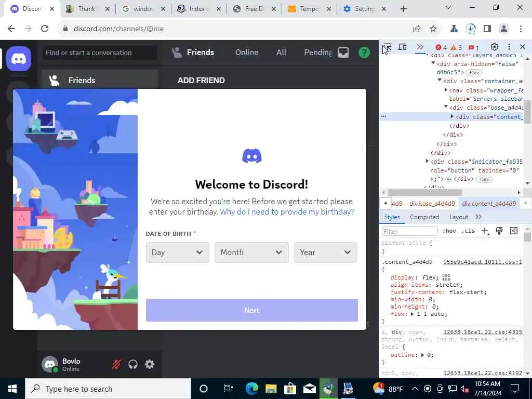Click the Windows Start button

[x=12, y=389]
